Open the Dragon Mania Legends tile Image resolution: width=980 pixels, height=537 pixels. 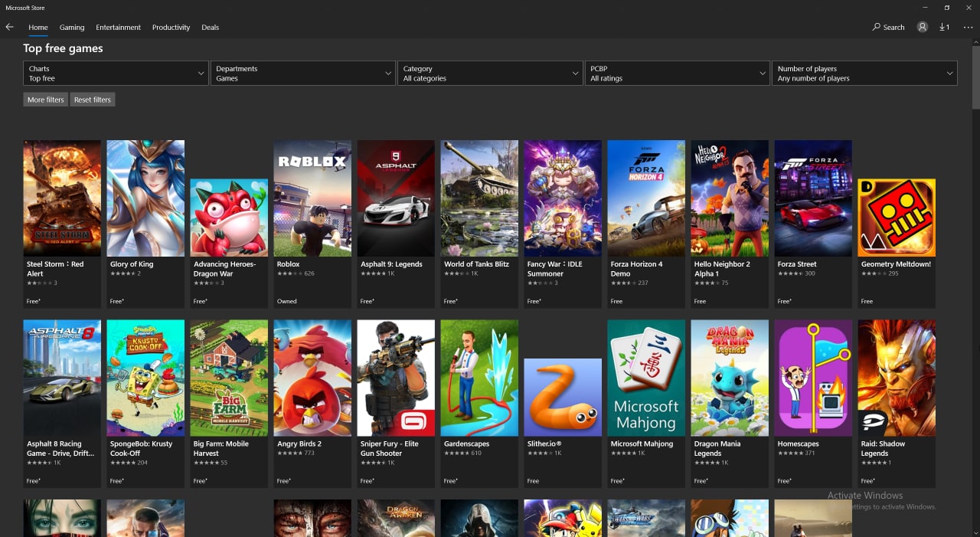point(730,404)
